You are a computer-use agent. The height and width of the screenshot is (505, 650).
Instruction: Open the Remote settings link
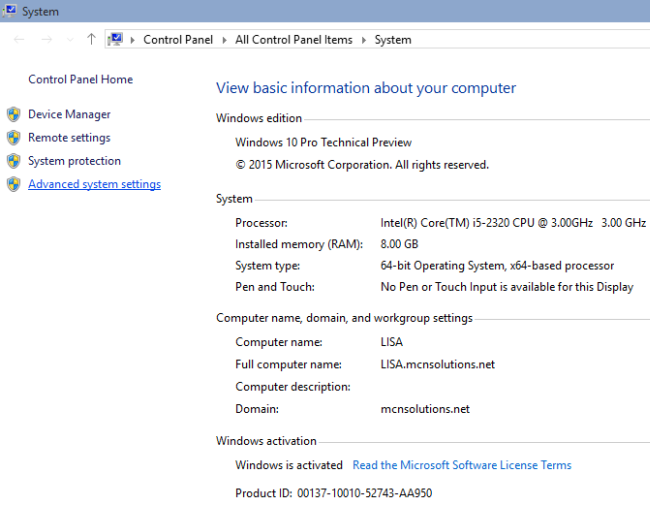(69, 138)
